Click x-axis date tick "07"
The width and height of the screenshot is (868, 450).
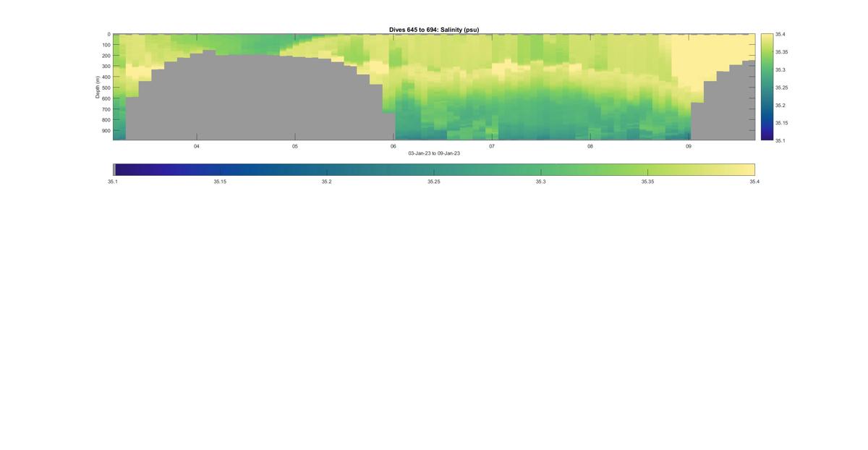(492, 146)
